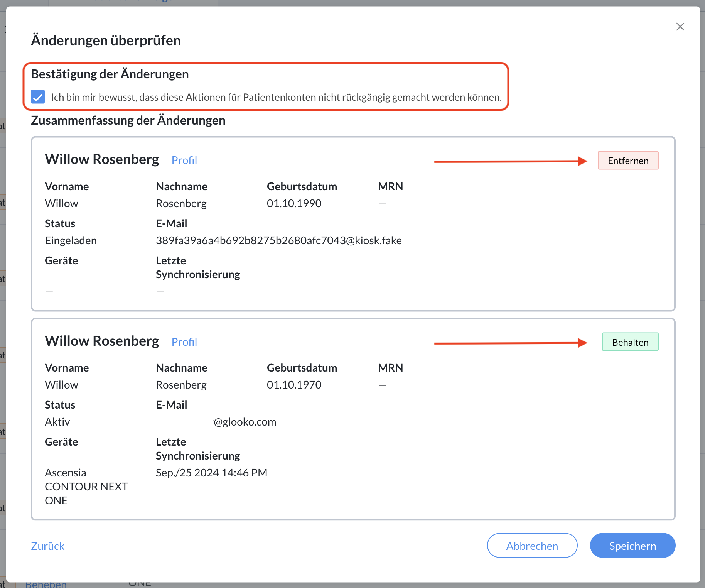Toggle the irreversible-actions confirmation checkbox

(38, 97)
